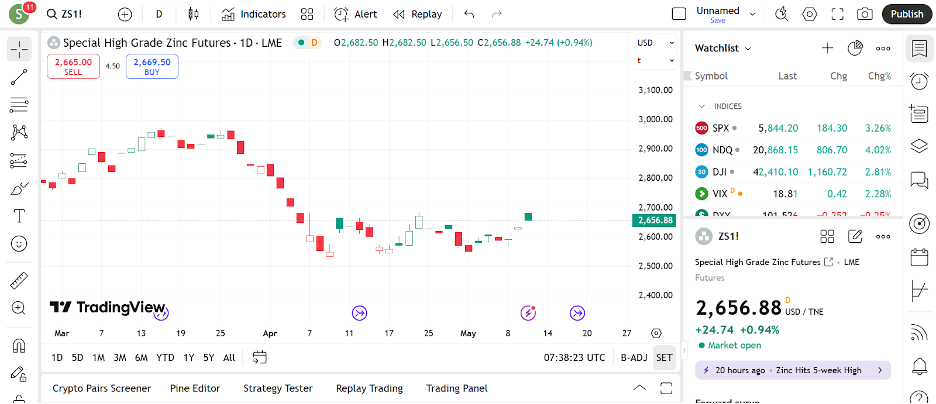
Task: Select the crosshair cursor tool
Action: click(x=19, y=50)
